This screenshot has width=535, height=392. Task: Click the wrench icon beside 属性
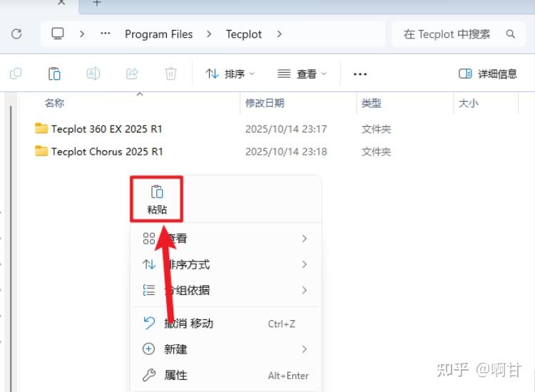pos(149,376)
